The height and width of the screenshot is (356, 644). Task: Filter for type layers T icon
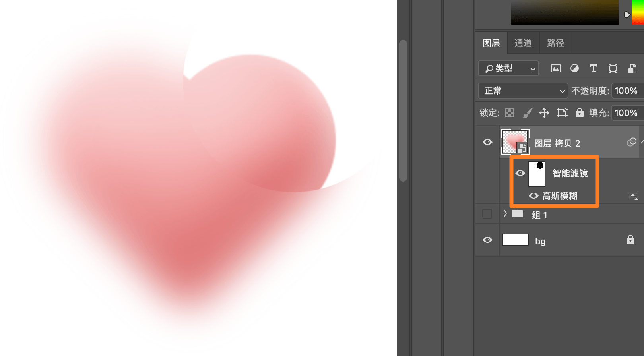tap(594, 68)
